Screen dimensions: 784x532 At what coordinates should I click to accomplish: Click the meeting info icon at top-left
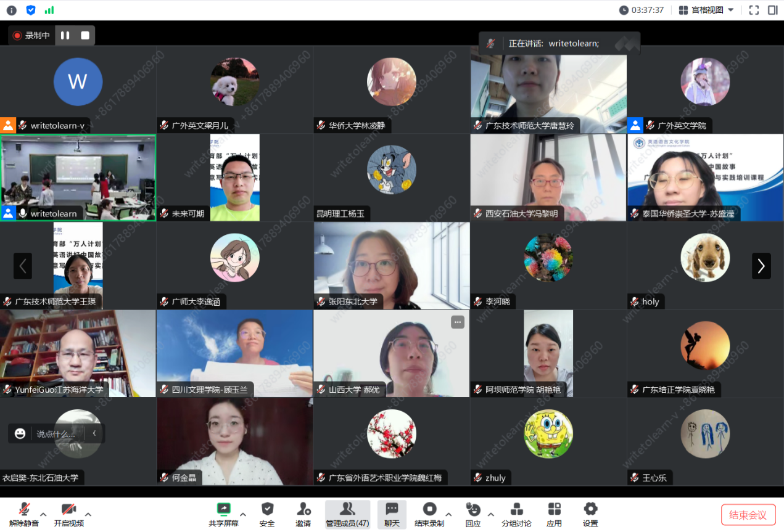tap(12, 10)
